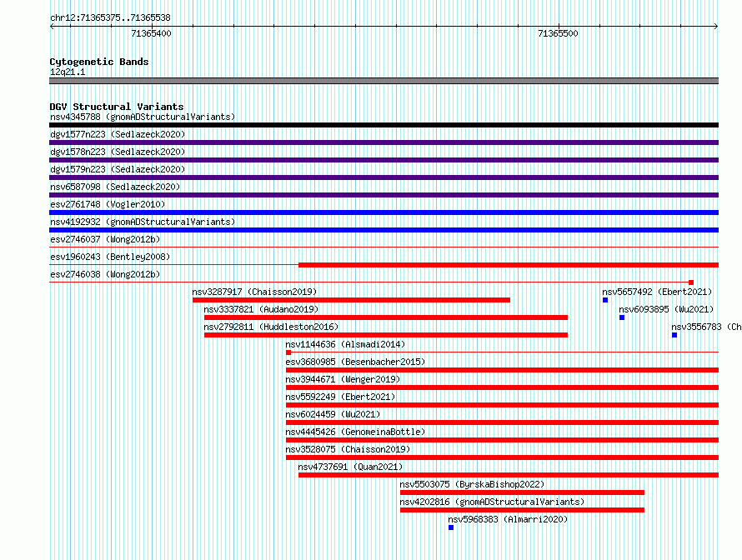Open variant nsv5657492 (Ebert2021)
This screenshot has height=560, width=742.
pyautogui.click(x=657, y=292)
